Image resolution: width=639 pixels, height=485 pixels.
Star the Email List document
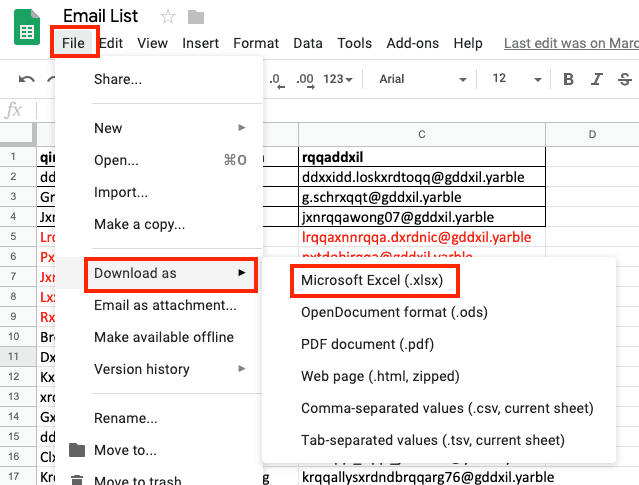[168, 17]
